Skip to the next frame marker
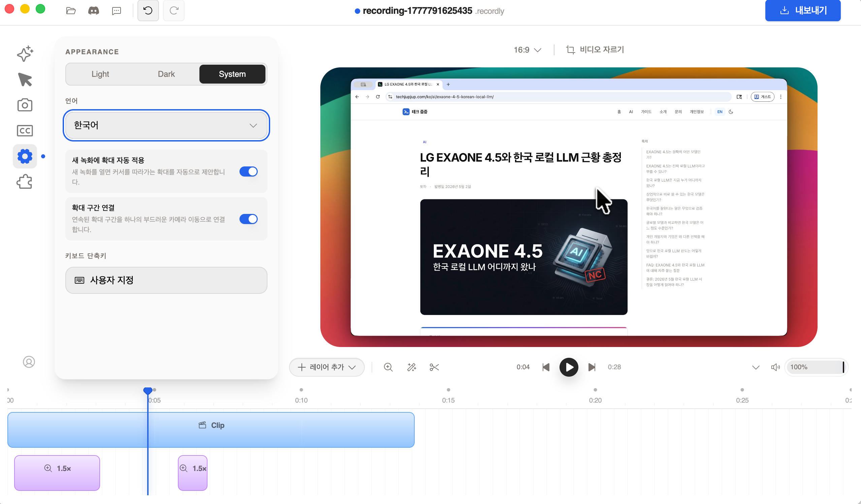861x504 pixels. [592, 367]
